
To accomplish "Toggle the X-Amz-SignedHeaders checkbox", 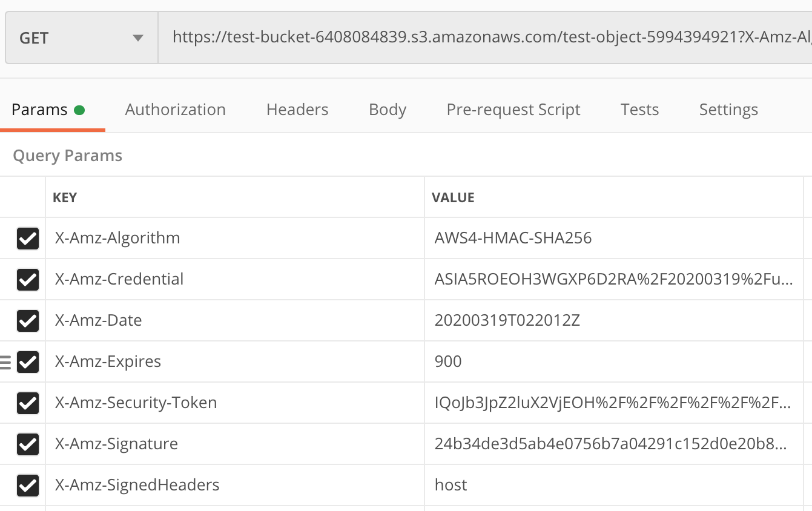I will [x=27, y=484].
